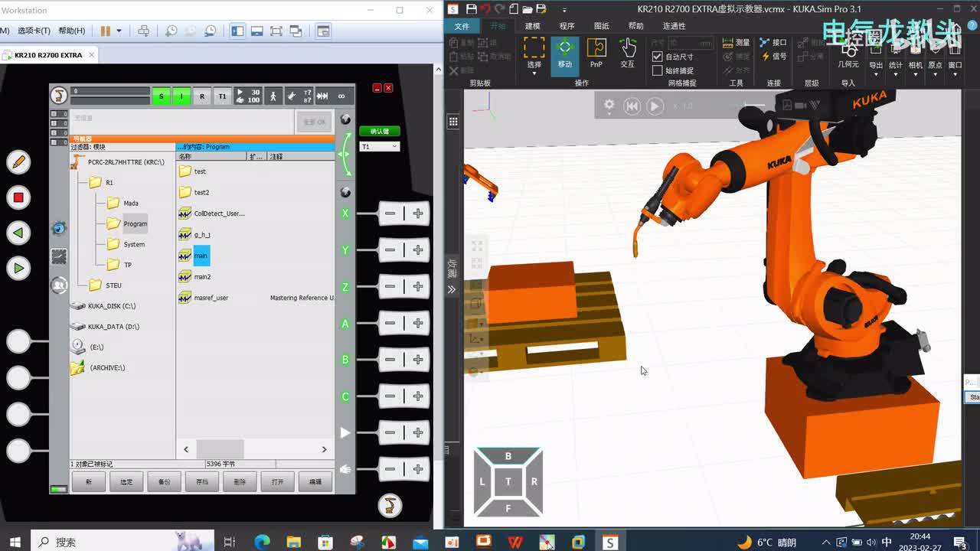Switch to the 程序 program ribbon tab

point(567,26)
